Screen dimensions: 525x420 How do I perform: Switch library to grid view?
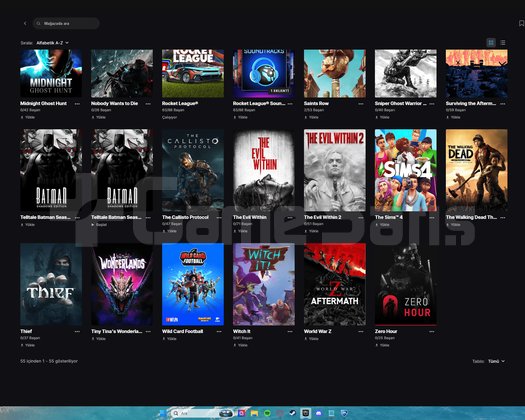point(491,43)
